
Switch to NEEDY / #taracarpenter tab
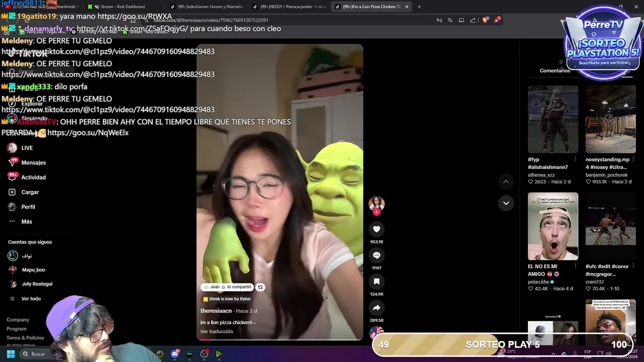[x=289, y=7]
